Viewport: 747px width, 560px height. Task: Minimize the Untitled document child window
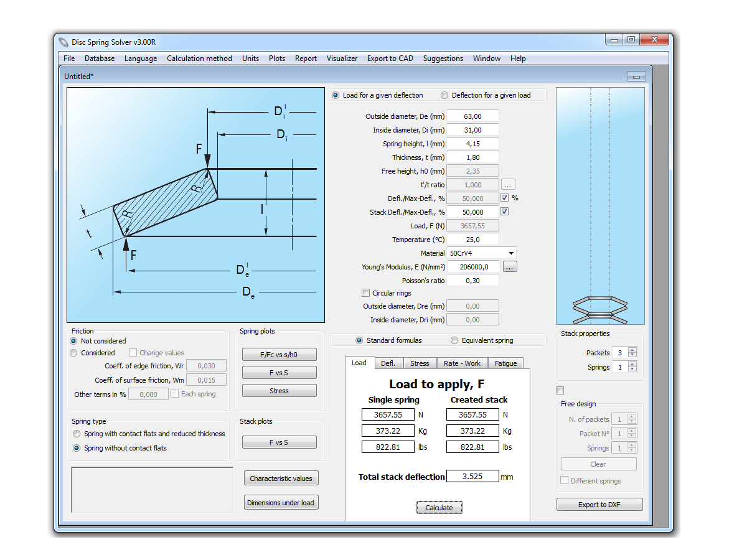pos(636,77)
